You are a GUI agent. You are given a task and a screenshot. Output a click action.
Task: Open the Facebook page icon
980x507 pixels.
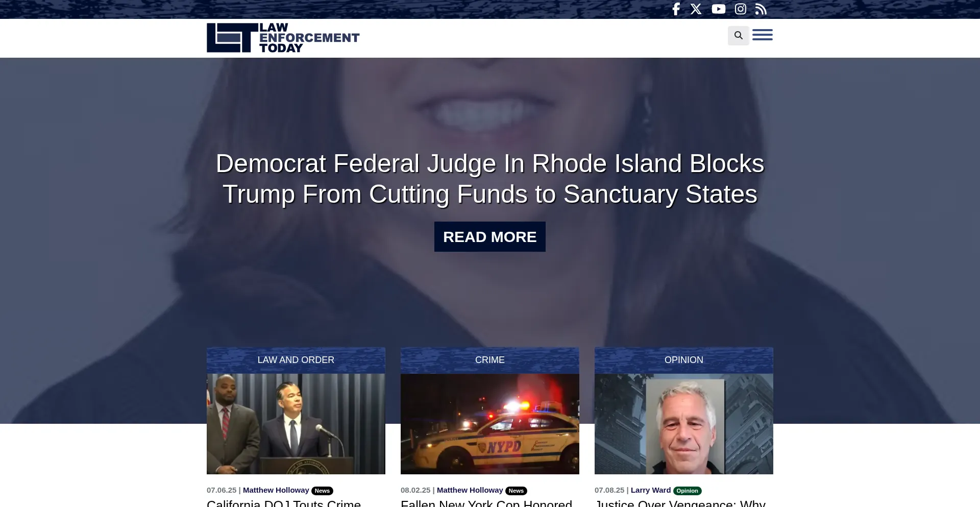pyautogui.click(x=676, y=9)
